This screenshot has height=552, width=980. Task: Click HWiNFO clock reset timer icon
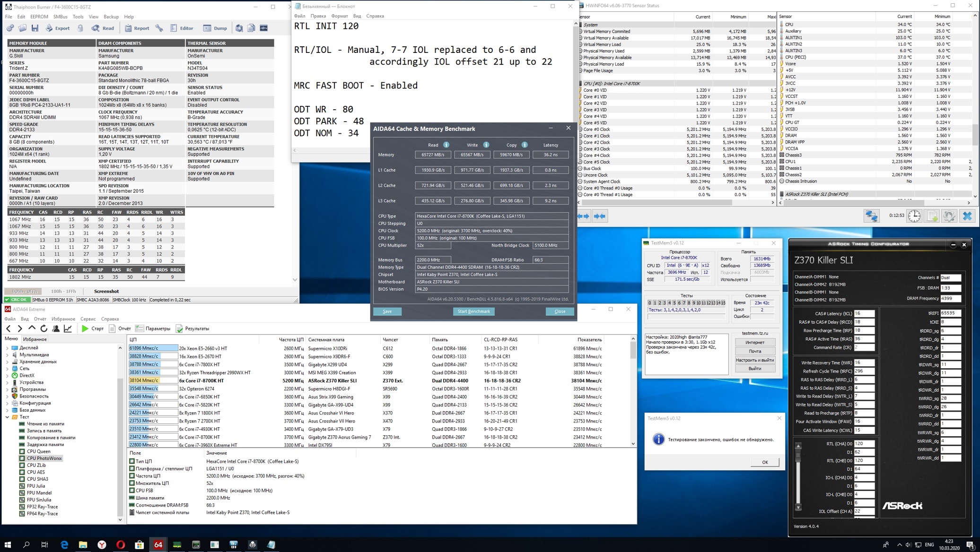914,216
